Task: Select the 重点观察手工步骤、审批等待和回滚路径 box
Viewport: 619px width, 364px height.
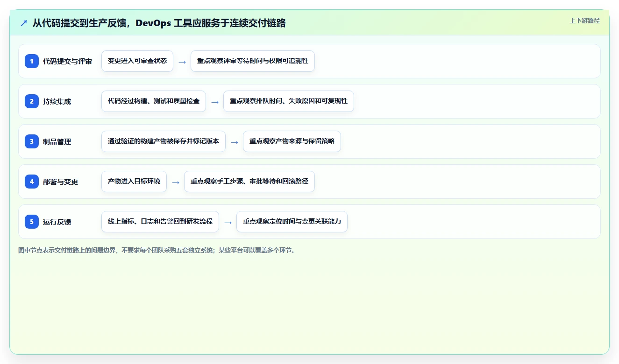Action: [249, 182]
